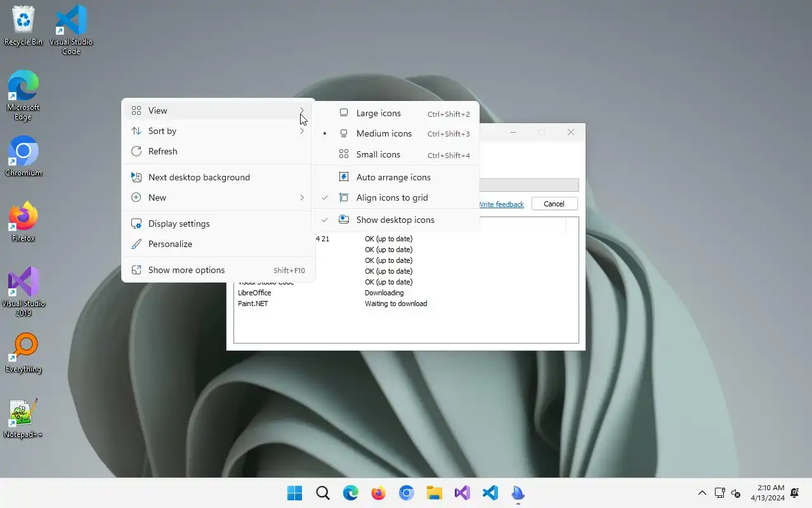
Task: Choose Refresh from context menu
Action: point(218,151)
